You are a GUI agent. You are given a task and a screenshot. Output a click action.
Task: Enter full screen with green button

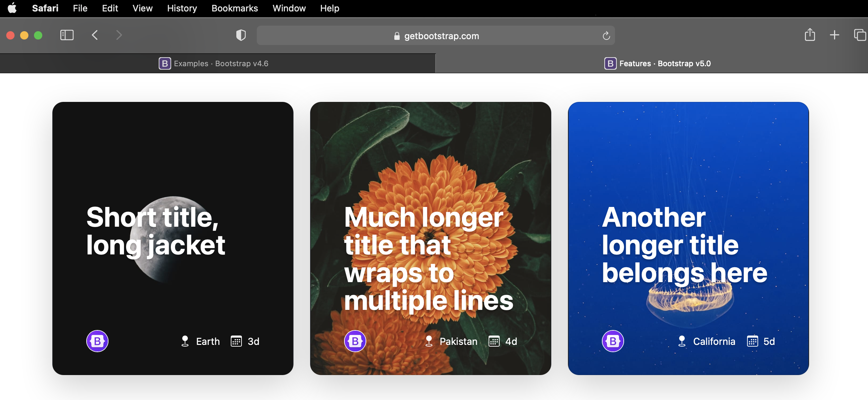click(x=38, y=35)
